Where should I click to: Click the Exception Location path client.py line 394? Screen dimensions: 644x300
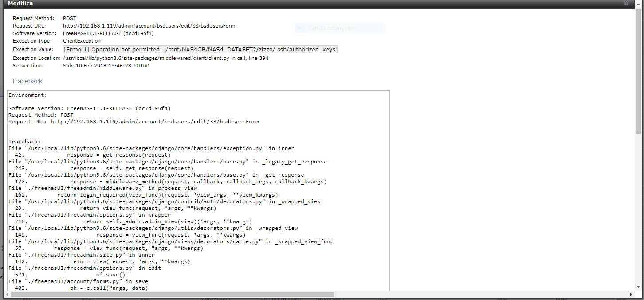coord(165,58)
